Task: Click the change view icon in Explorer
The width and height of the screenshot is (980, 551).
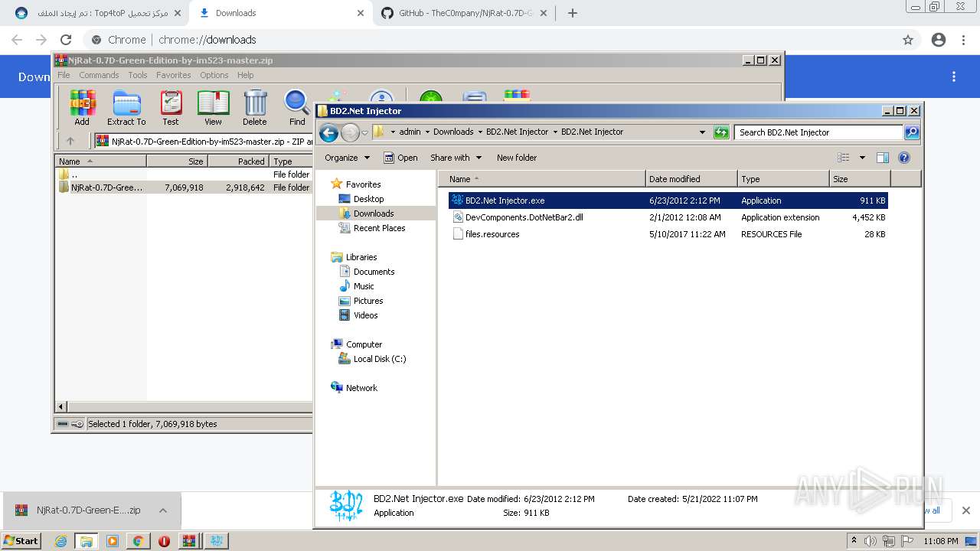Action: (x=844, y=158)
